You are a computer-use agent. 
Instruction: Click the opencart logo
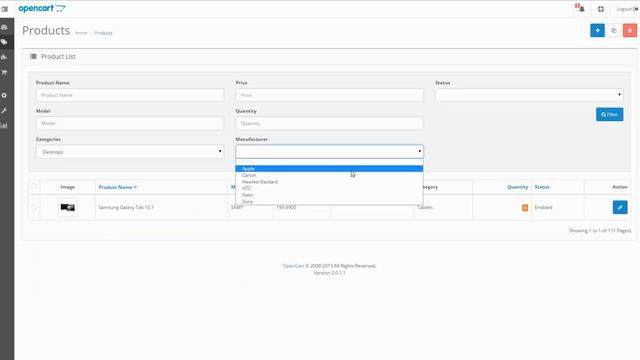tap(42, 9)
